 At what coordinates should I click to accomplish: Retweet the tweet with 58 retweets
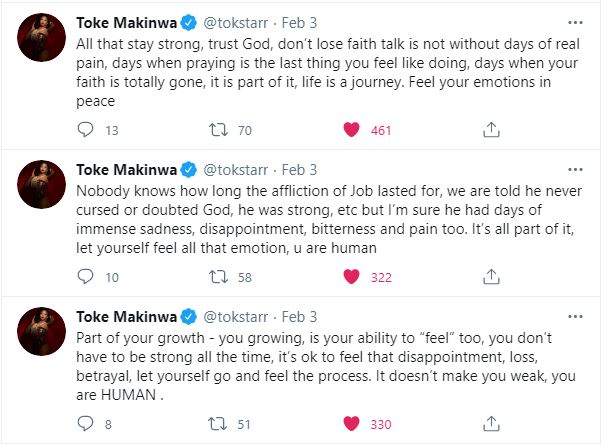(217, 277)
